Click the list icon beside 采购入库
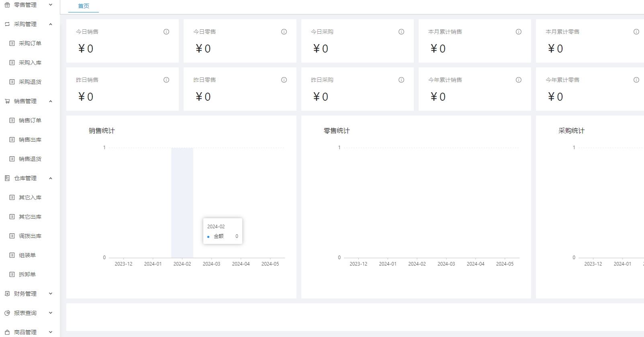 coord(12,63)
